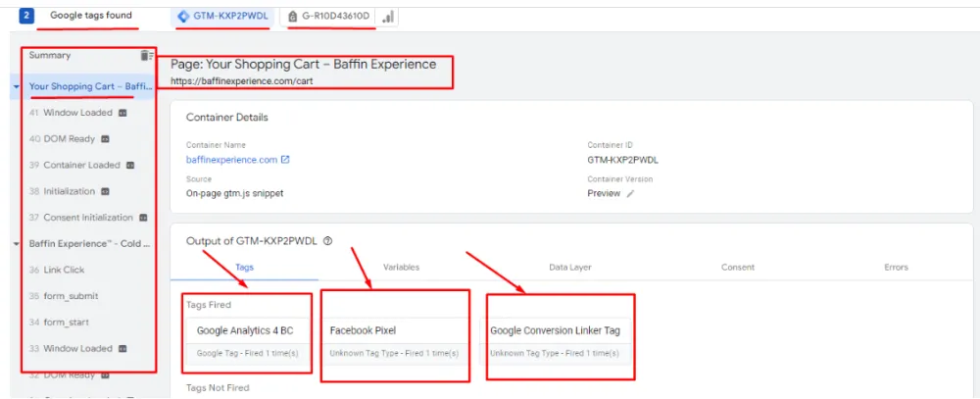This screenshot has width=980, height=399.
Task: Click the external-link icon next to baffinexperience.com
Action: coord(285,160)
